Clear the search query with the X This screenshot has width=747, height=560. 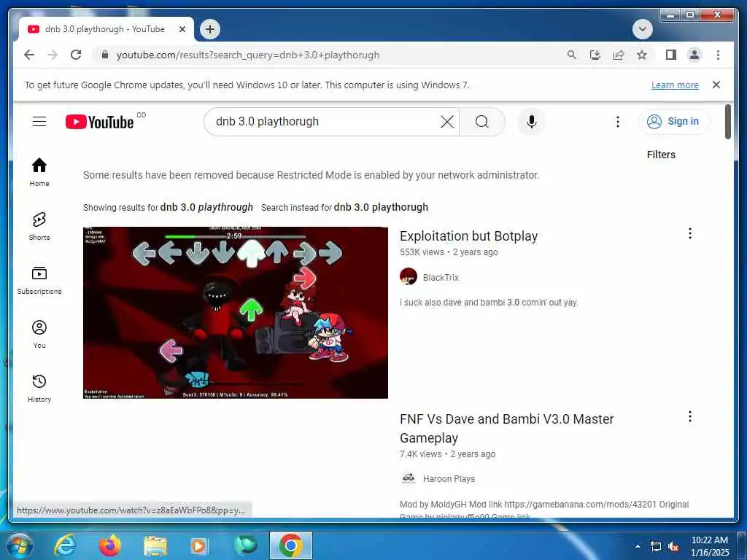point(447,122)
